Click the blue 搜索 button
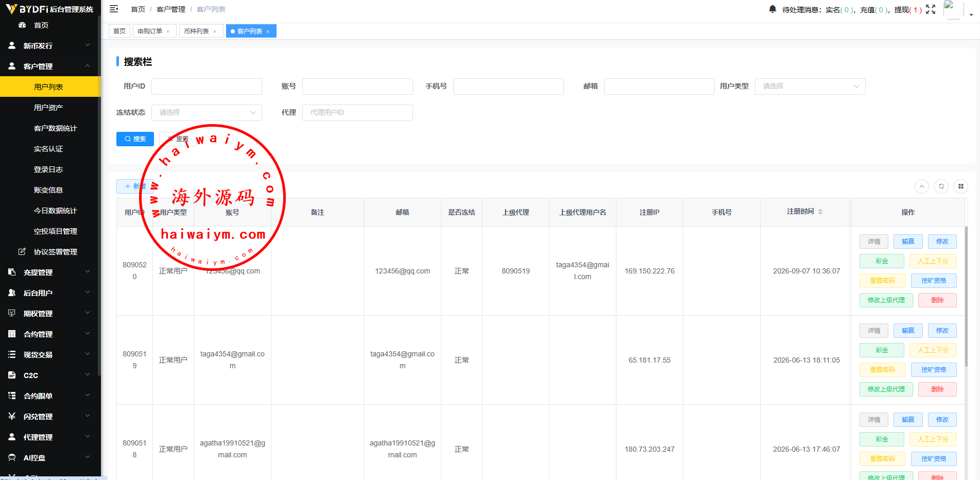Screen dimensions: 980x480 [135, 139]
